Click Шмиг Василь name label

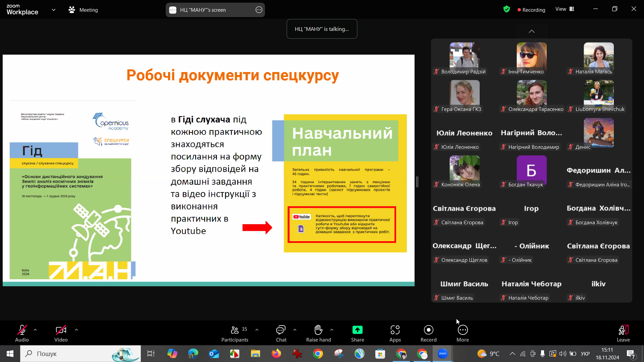(x=457, y=298)
